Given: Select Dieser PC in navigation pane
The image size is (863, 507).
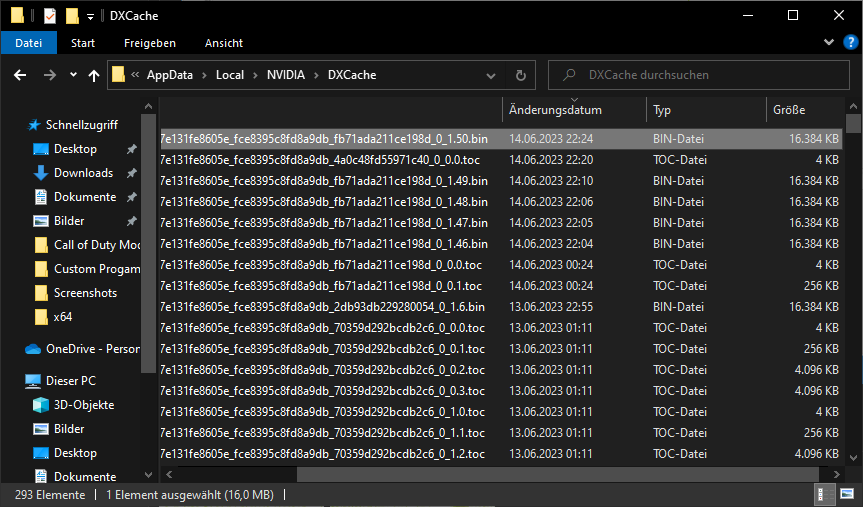Looking at the screenshot, I should 70,380.
